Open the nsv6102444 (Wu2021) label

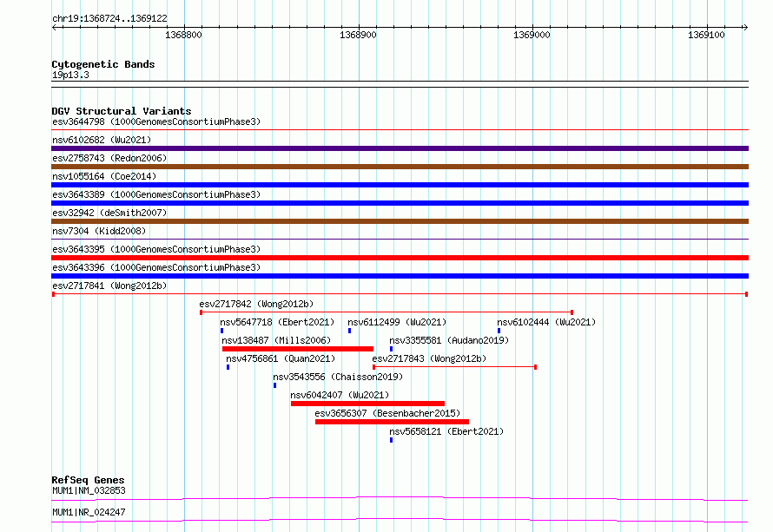[x=546, y=322]
